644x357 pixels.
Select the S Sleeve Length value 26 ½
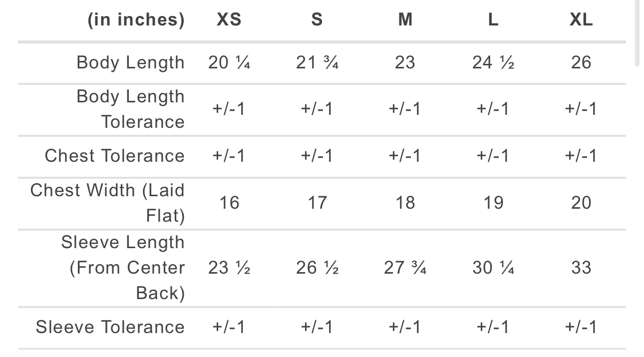pyautogui.click(x=317, y=268)
